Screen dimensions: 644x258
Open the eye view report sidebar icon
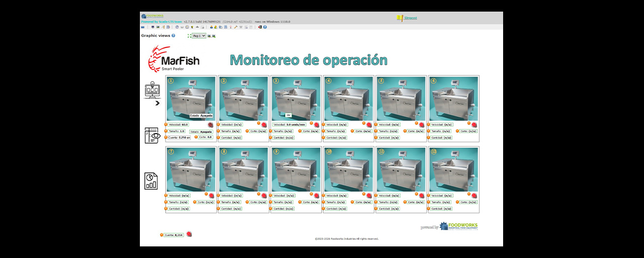[152, 135]
